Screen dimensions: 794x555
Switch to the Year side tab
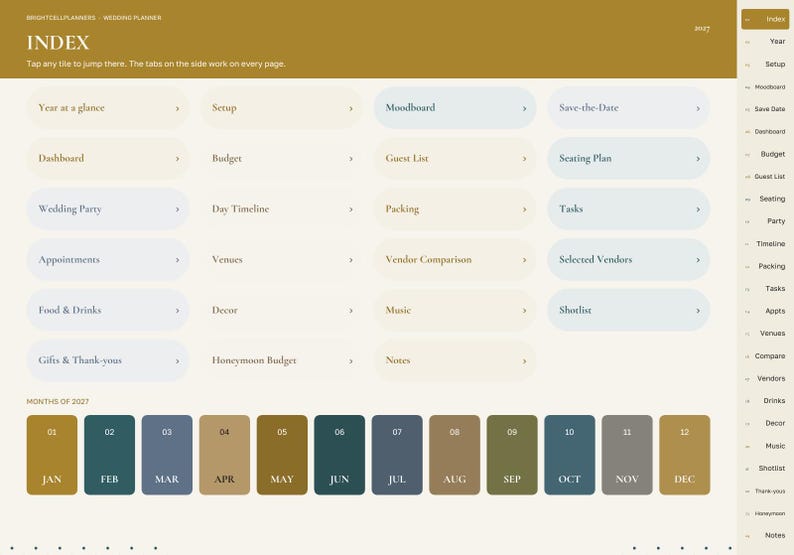tap(765, 42)
